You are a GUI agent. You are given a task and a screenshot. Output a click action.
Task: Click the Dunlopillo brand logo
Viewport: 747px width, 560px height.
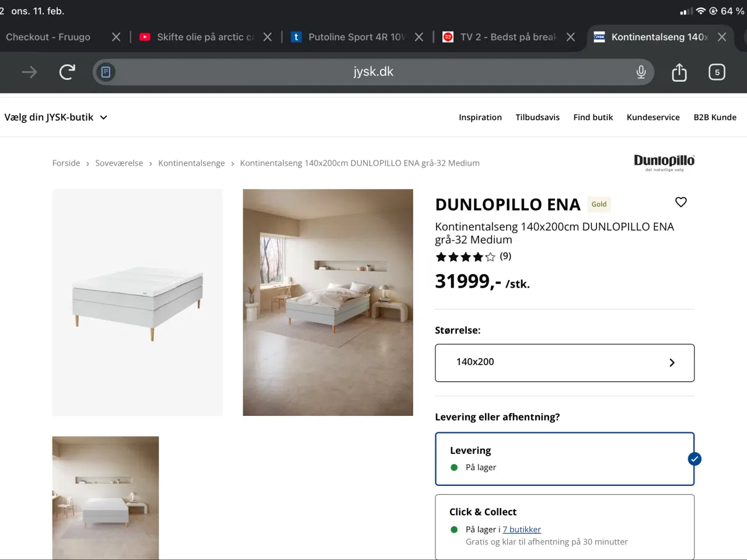(x=664, y=162)
